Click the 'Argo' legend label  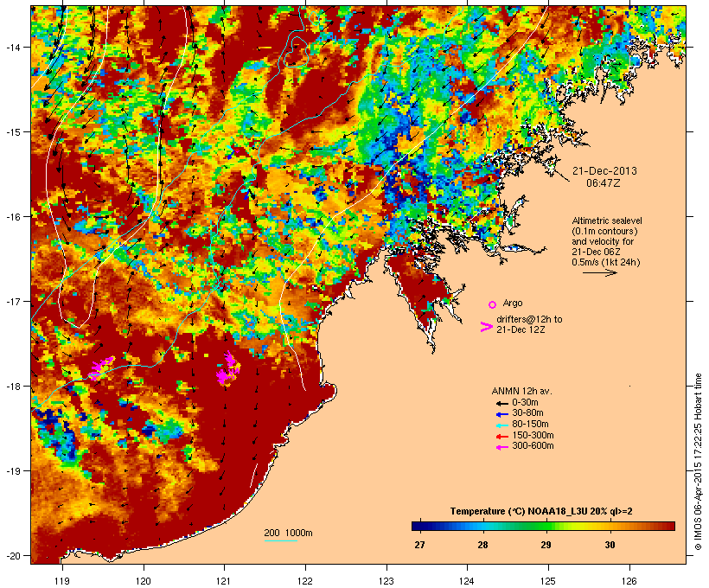tap(513, 303)
